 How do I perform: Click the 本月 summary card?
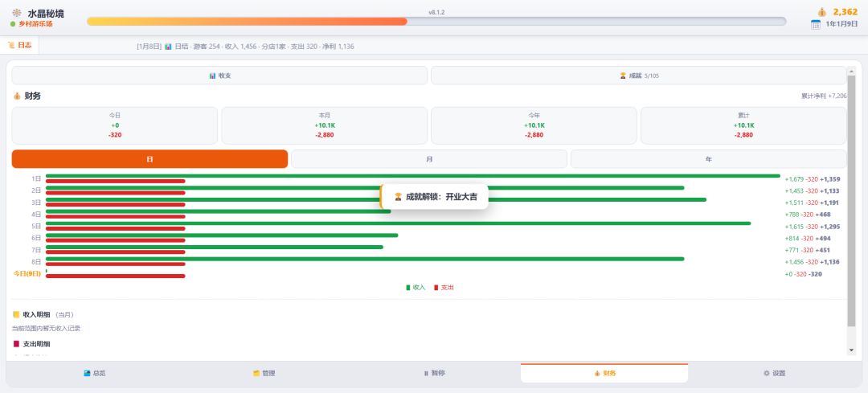[325, 125]
